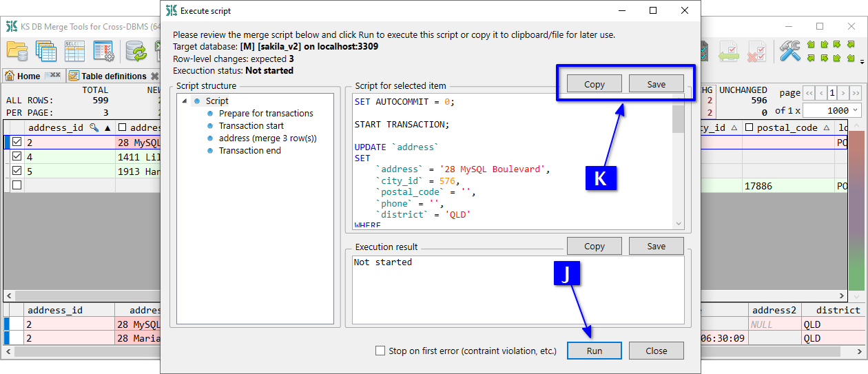Viewport: 868px width, 374px height.
Task: Click the database refresh toolbar icon
Action: coord(136,51)
